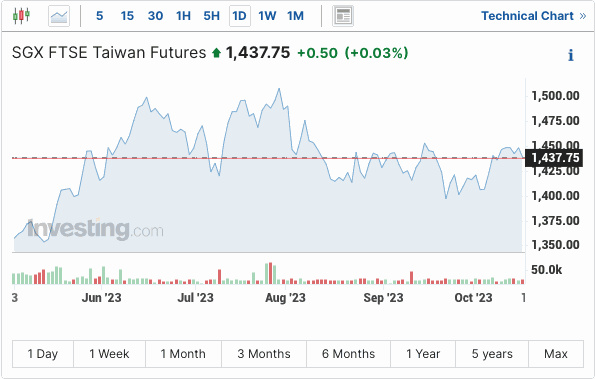Show the Max range
Image resolution: width=595 pixels, height=379 pixels.
pyautogui.click(x=556, y=354)
